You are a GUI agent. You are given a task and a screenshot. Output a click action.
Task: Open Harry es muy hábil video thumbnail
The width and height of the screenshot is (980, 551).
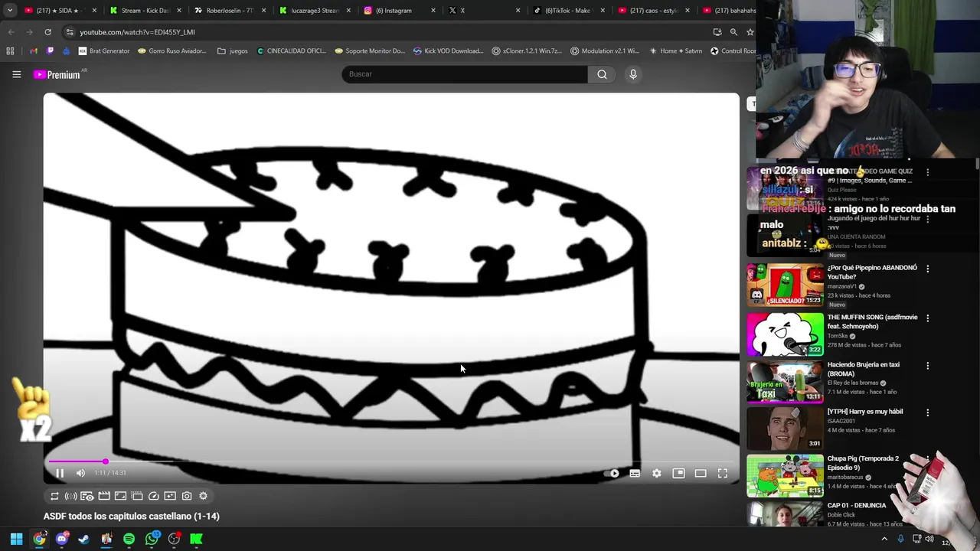[x=785, y=429]
